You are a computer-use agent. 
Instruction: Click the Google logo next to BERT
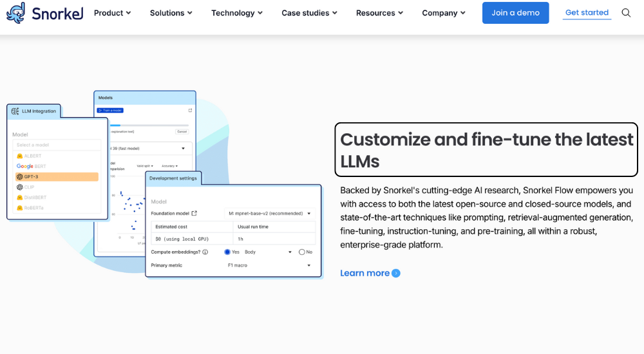coord(24,166)
